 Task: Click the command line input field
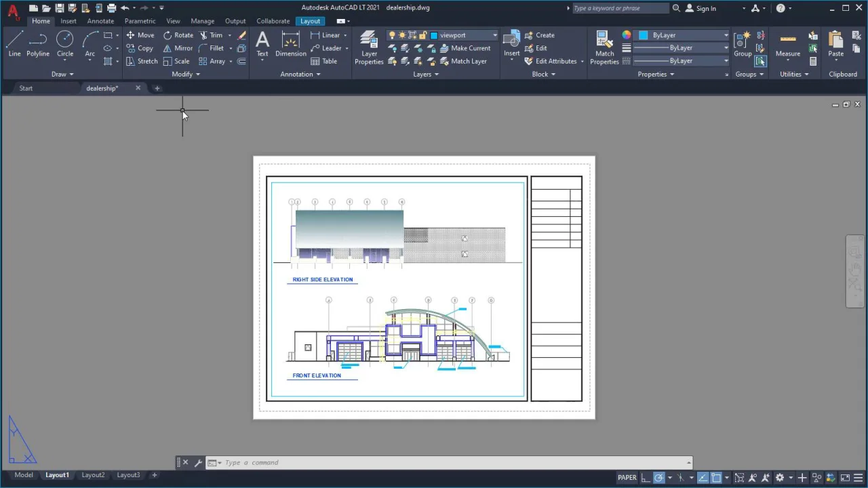click(448, 462)
